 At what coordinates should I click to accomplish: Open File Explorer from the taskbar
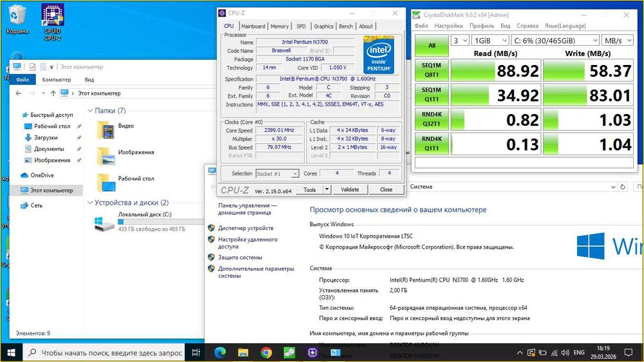(x=243, y=352)
